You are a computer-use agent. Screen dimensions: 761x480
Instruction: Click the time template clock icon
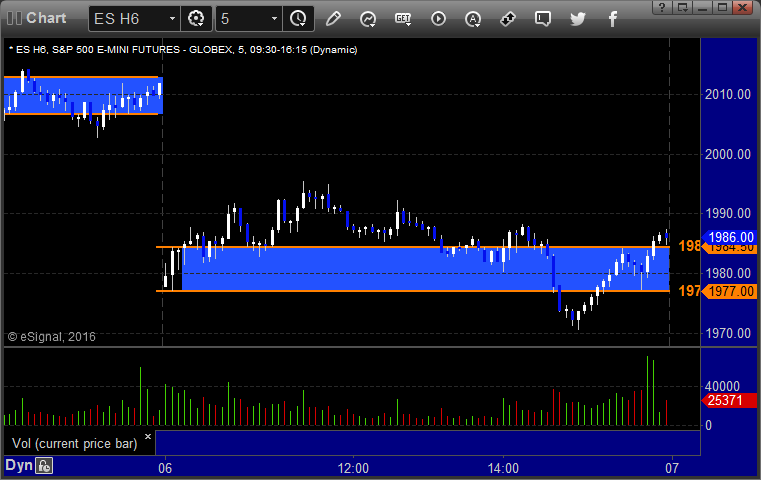point(298,19)
